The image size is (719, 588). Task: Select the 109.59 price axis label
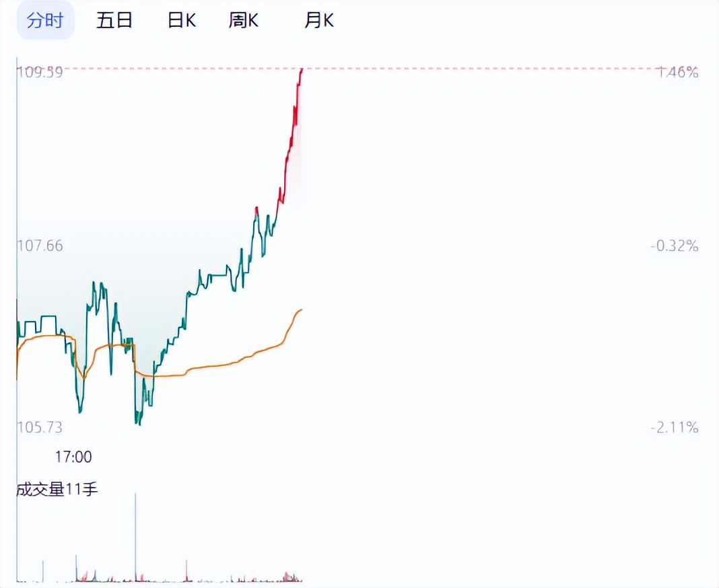click(38, 72)
